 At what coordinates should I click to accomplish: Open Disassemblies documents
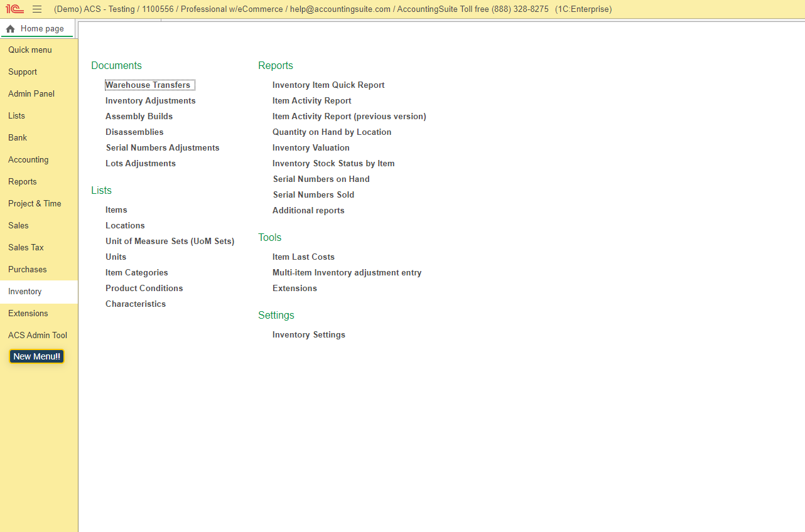pos(134,132)
